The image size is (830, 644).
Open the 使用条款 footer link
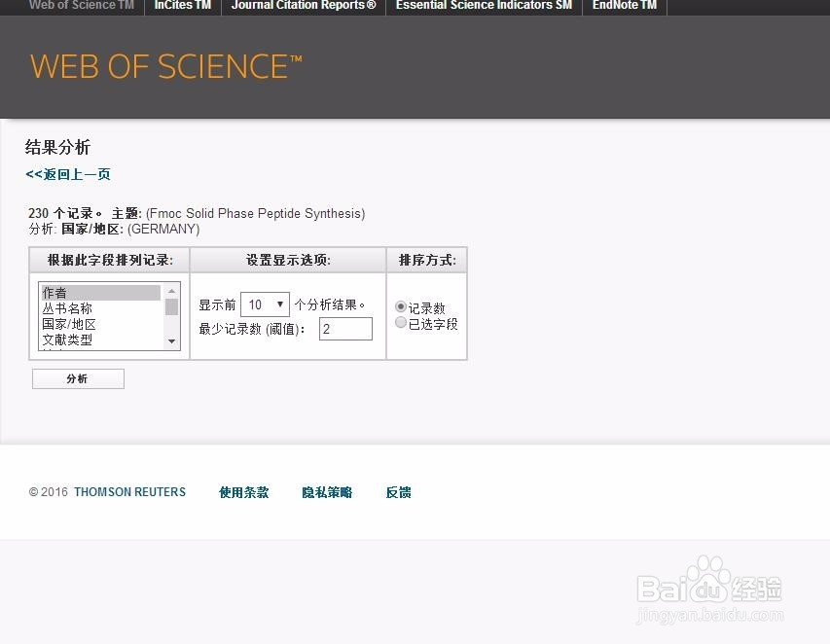(x=243, y=492)
